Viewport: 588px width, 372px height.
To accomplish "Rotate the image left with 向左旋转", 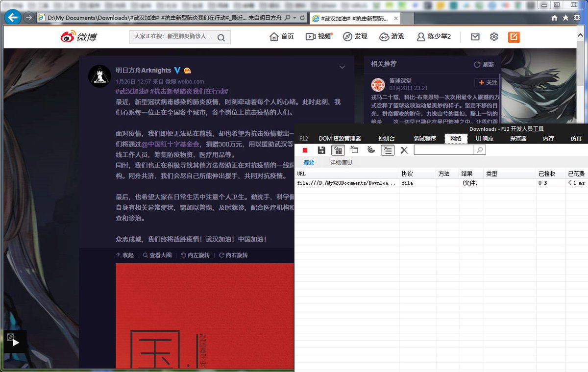I will click(x=195, y=255).
